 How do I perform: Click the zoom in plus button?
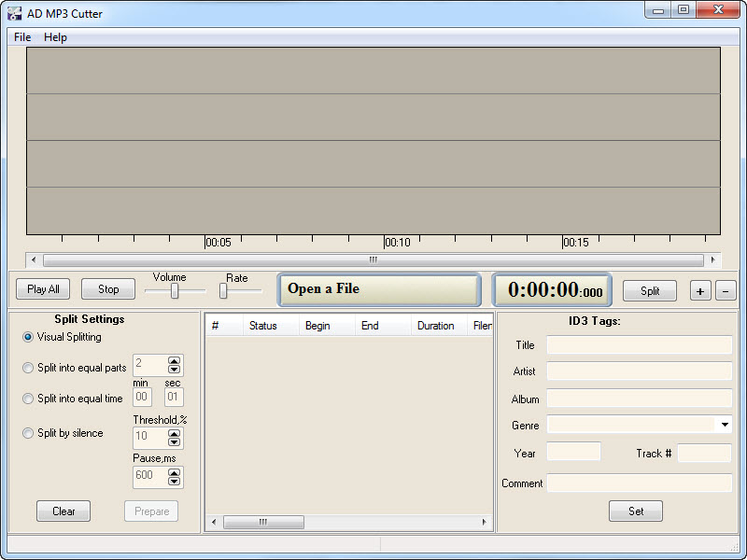coord(700,290)
